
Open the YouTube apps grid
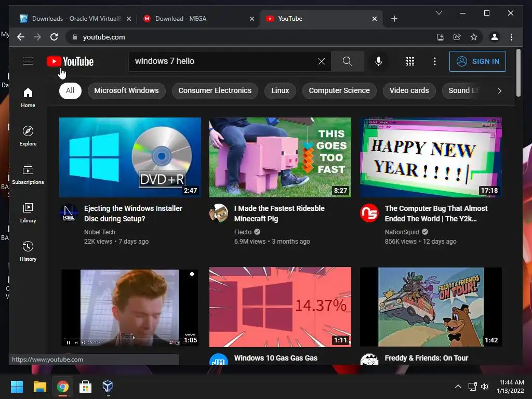pyautogui.click(x=409, y=61)
